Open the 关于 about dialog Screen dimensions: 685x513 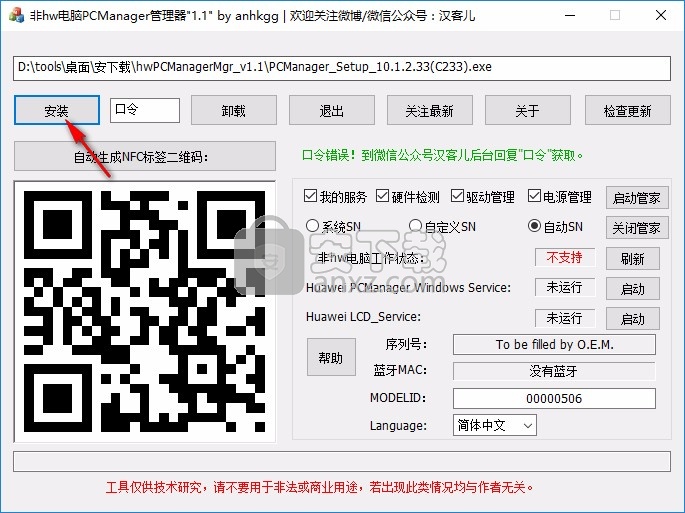[x=527, y=111]
